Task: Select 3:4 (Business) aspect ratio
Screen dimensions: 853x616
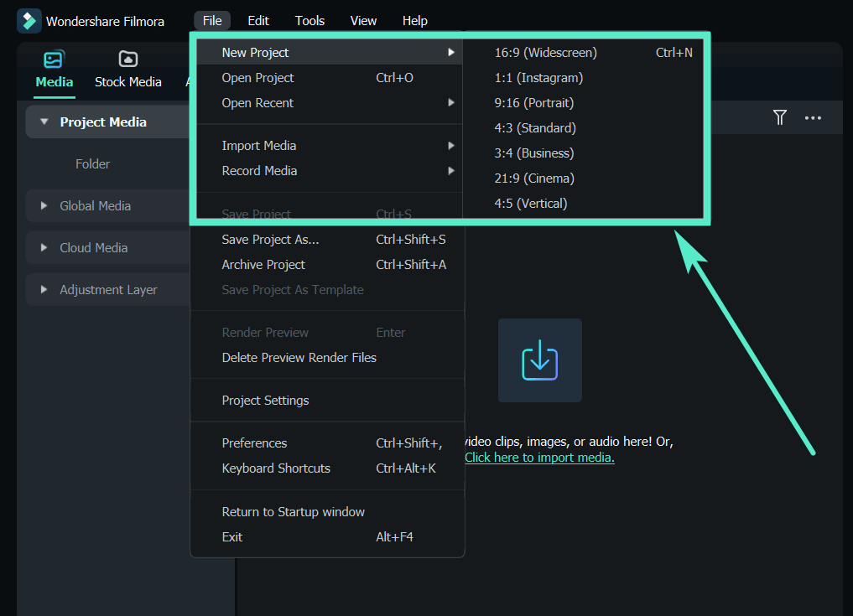Action: [x=583, y=153]
